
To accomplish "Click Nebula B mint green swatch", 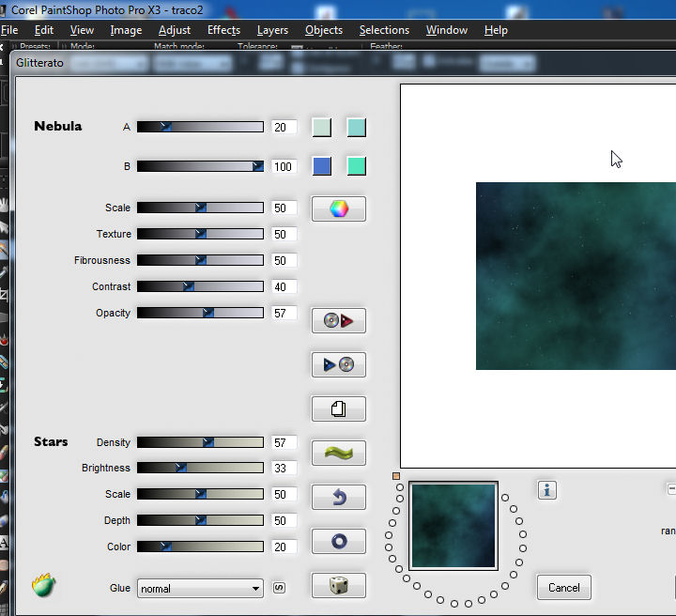I will click(x=357, y=166).
